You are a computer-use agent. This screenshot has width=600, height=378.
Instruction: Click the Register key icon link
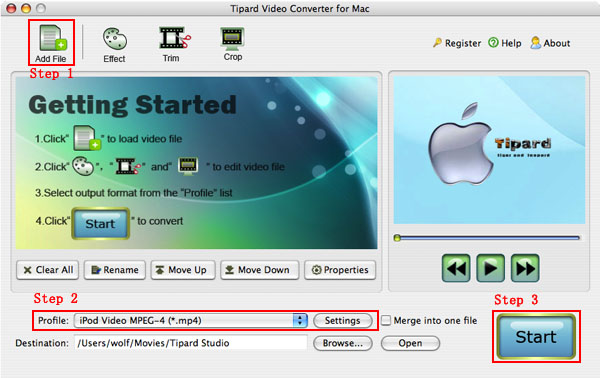pos(457,43)
